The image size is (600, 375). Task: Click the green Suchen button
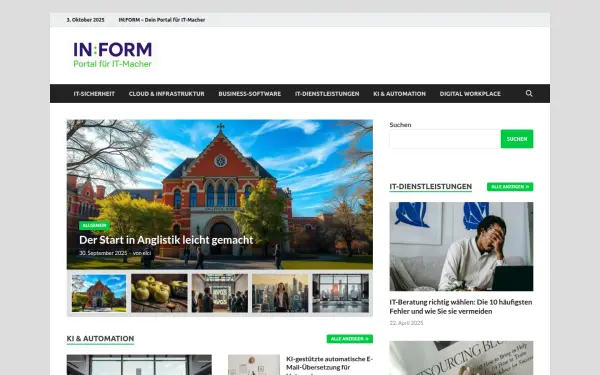517,139
